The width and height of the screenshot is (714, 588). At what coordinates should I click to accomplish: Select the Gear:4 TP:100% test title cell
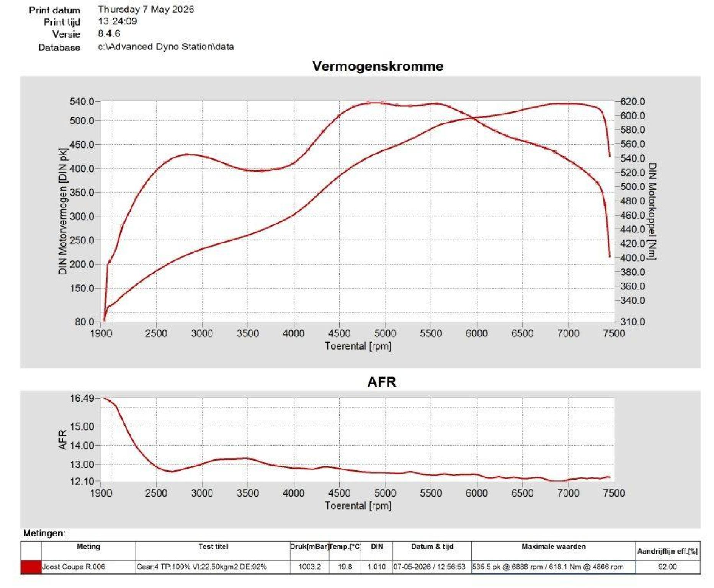point(213,567)
